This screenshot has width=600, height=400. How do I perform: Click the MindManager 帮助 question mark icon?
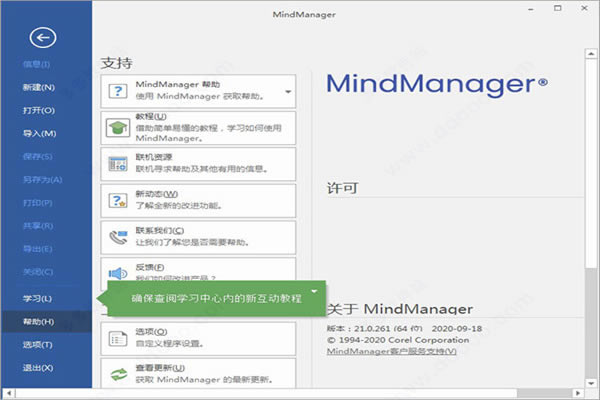[x=118, y=91]
